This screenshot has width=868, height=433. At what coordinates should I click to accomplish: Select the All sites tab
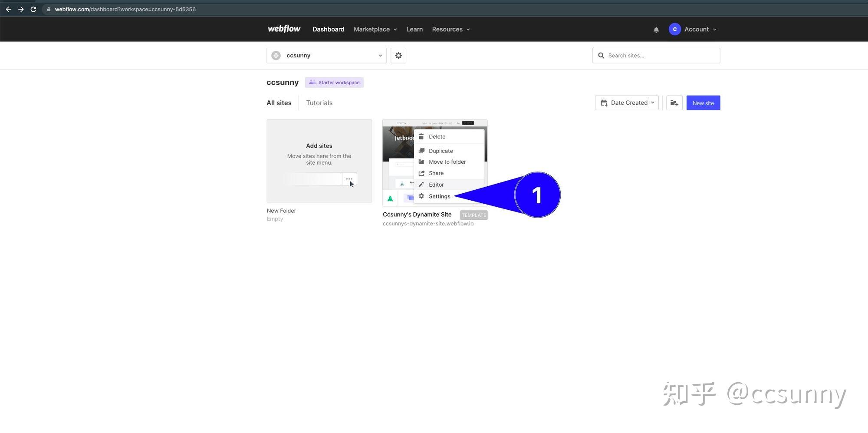279,103
